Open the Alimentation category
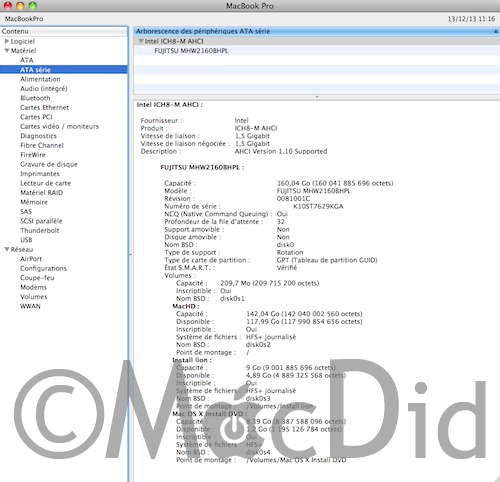This screenshot has height=482, width=500. [x=40, y=79]
